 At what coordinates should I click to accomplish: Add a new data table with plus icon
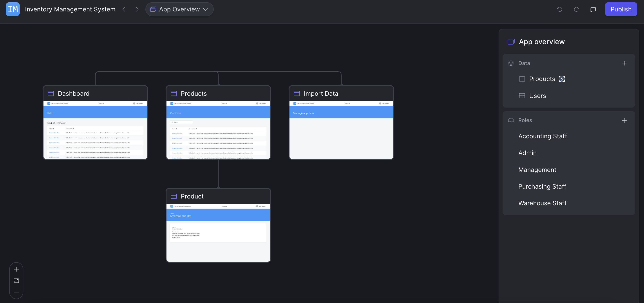pyautogui.click(x=624, y=63)
